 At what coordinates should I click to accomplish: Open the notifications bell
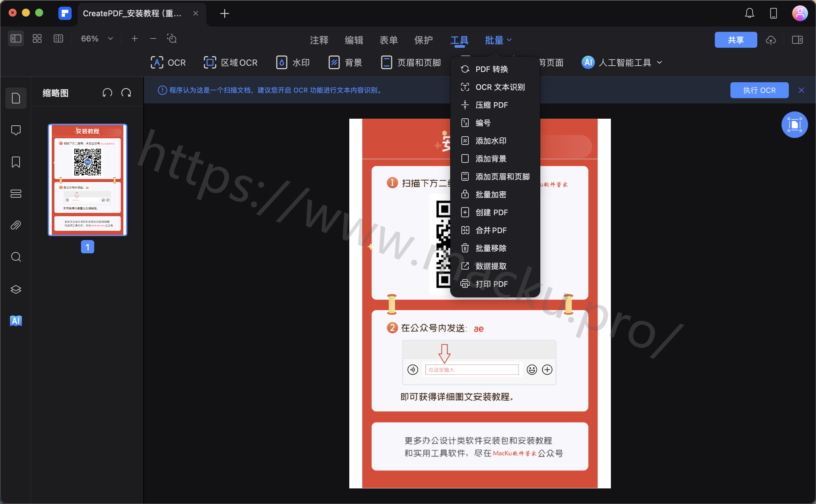pyautogui.click(x=749, y=13)
